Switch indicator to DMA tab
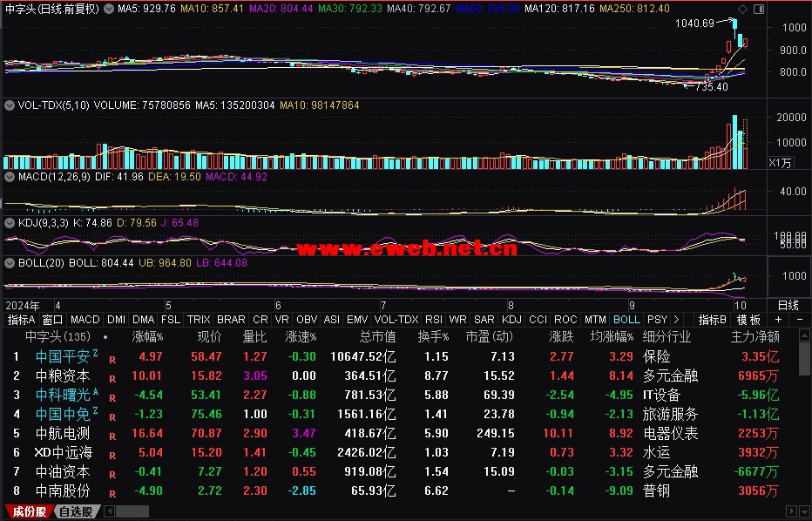The image size is (812, 521). click(144, 320)
